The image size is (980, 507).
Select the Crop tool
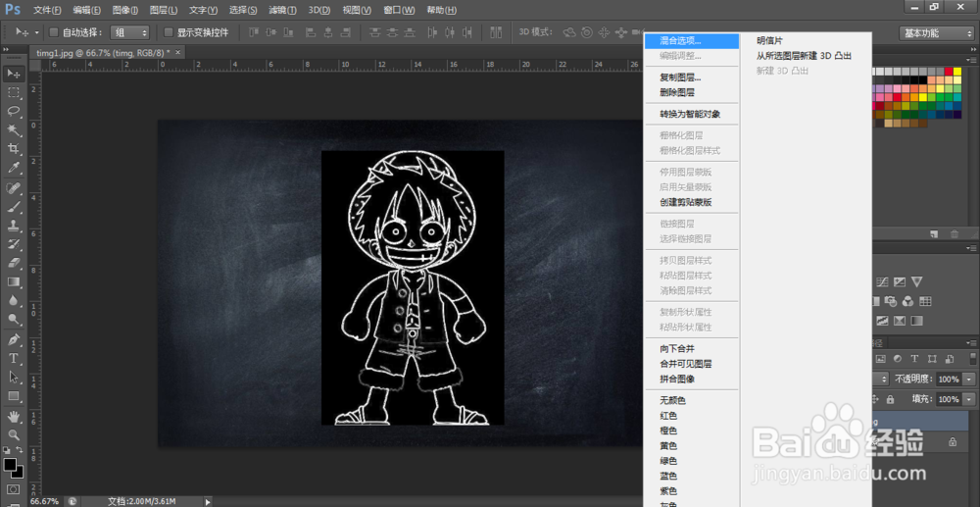pos(14,149)
